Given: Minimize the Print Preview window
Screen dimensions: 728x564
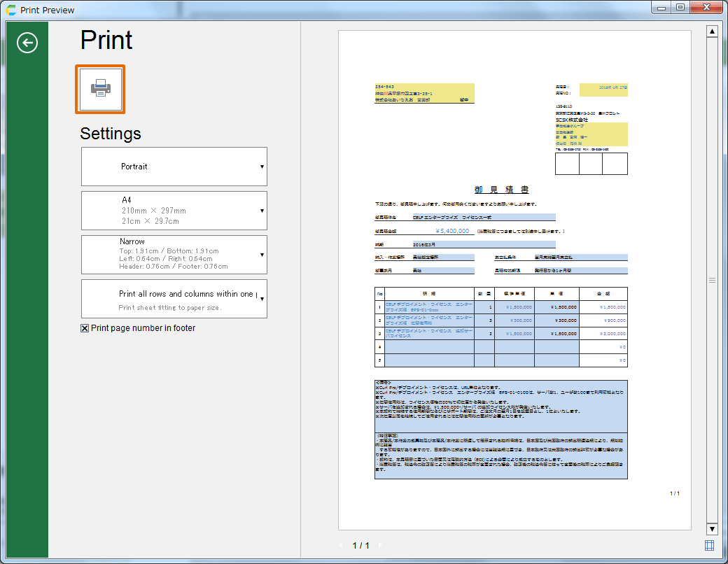Looking at the screenshot, I should coord(661,8).
